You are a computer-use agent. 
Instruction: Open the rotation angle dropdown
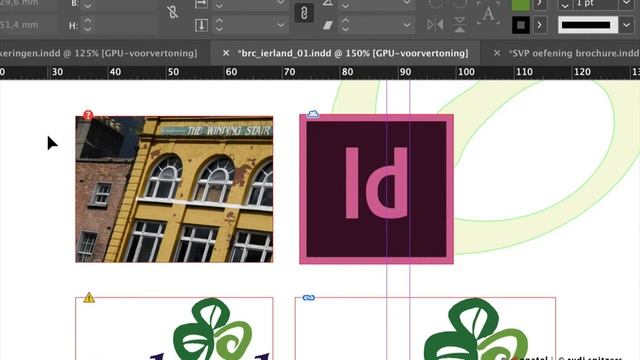coord(407,3)
